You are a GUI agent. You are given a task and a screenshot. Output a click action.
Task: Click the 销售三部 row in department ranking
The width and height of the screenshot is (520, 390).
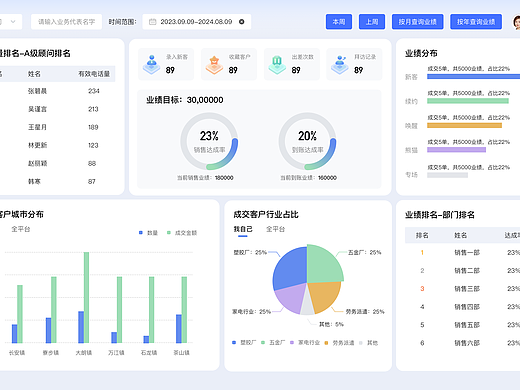[462, 289]
